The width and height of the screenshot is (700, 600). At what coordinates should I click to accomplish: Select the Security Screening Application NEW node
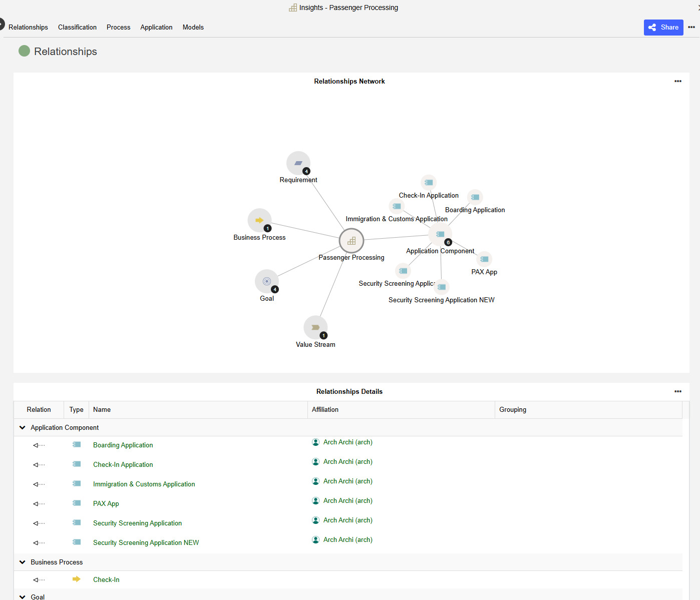pyautogui.click(x=442, y=287)
